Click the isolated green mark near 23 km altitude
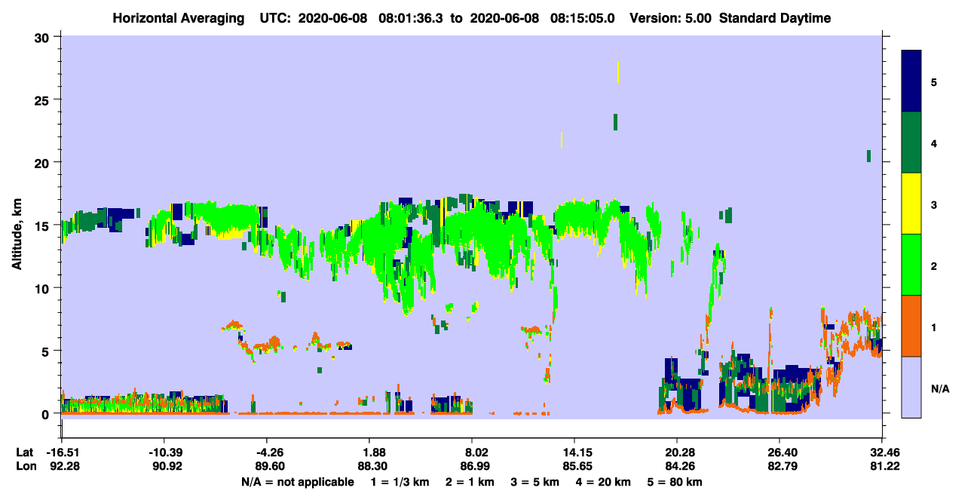The width and height of the screenshot is (980, 503). pyautogui.click(x=616, y=122)
